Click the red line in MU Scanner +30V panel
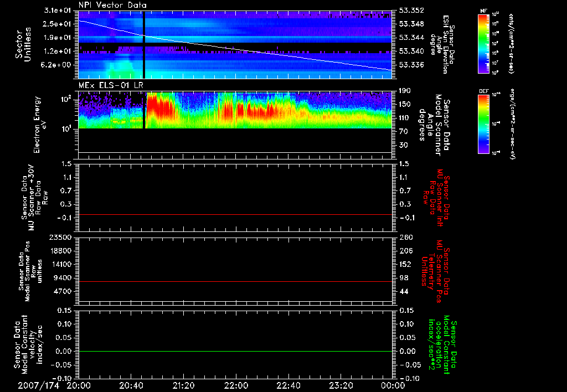This screenshot has width=567, height=392. pos(235,214)
